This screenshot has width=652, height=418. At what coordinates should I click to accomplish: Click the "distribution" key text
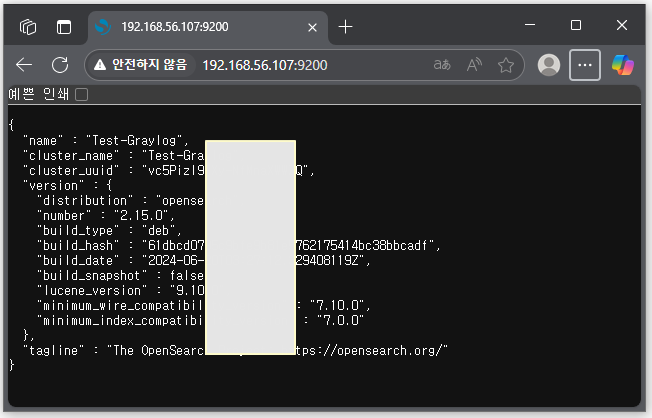[x=85, y=200]
